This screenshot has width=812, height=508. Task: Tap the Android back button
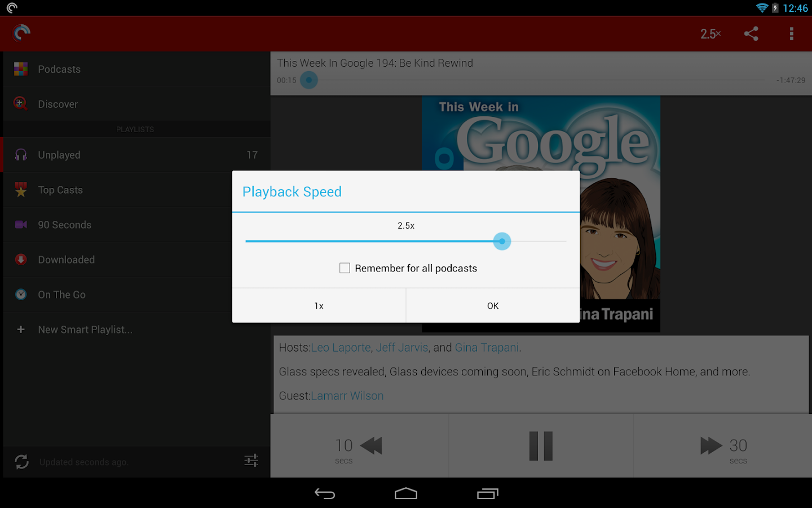click(x=325, y=494)
